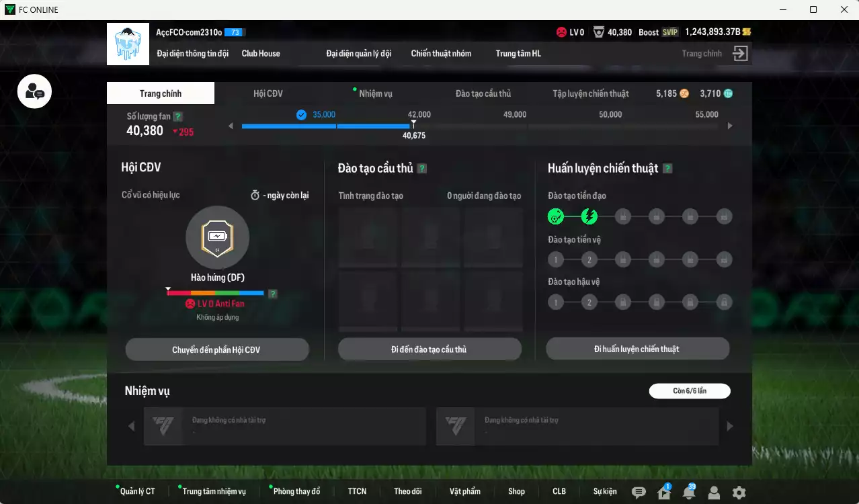Switch to the Hội CĐV tab
The height and width of the screenshot is (504, 859).
coord(268,93)
